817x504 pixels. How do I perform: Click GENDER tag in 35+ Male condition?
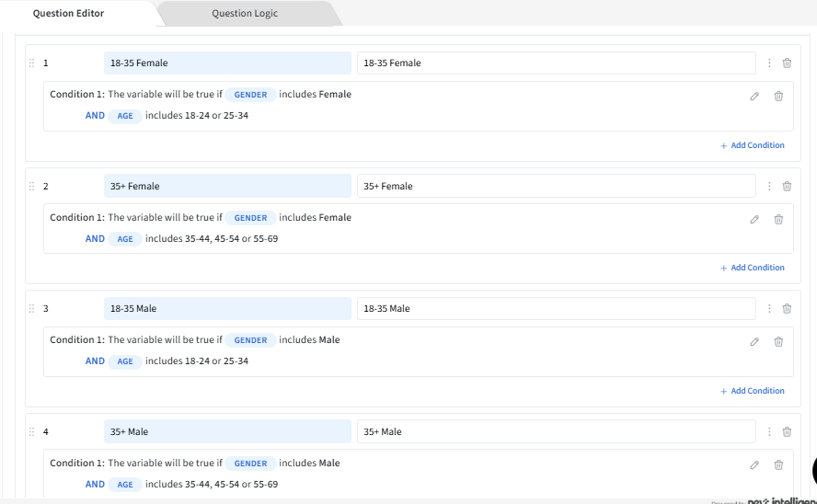pos(250,464)
